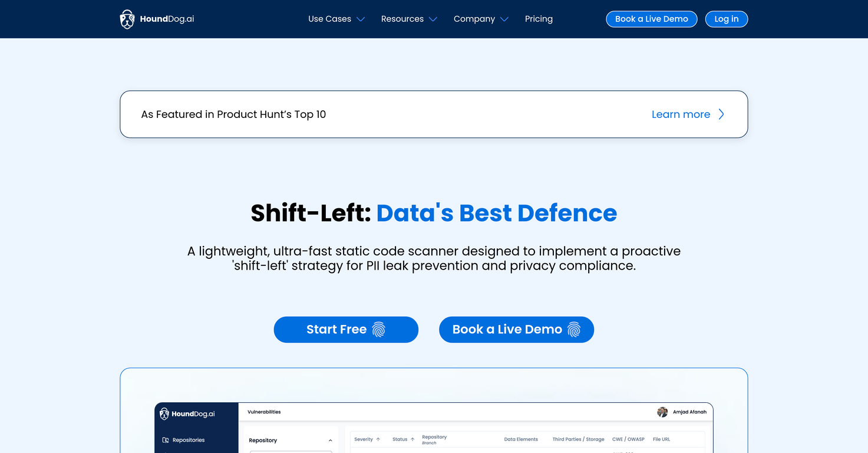The image size is (868, 453).
Task: Click the fingerprint icon on Start Free
Action: (x=379, y=330)
